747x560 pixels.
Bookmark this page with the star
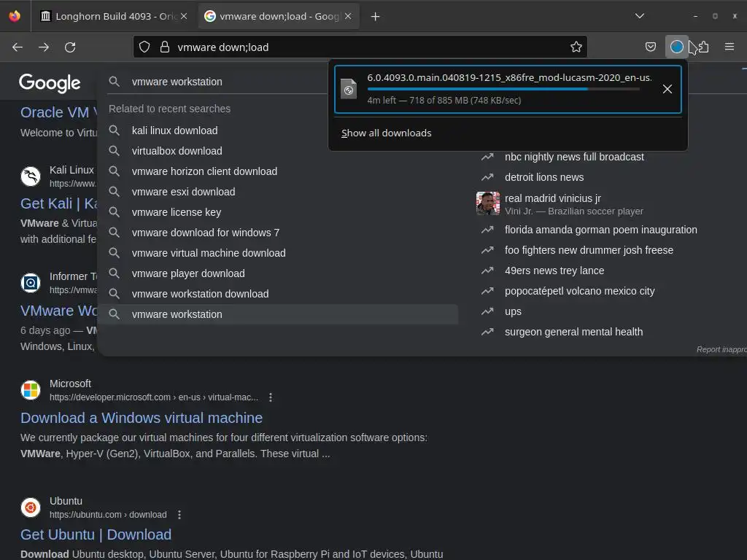[576, 47]
